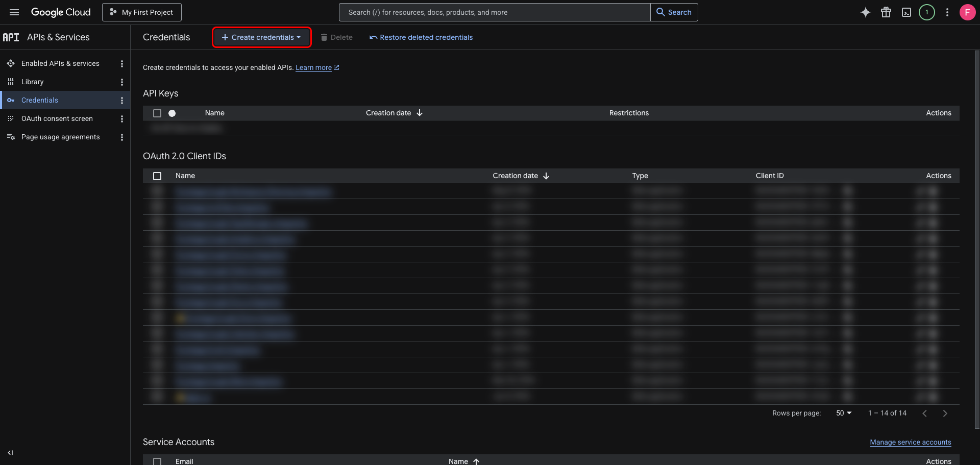Image resolution: width=980 pixels, height=465 pixels.
Task: Click the API Keys Name column header
Action: 215,113
